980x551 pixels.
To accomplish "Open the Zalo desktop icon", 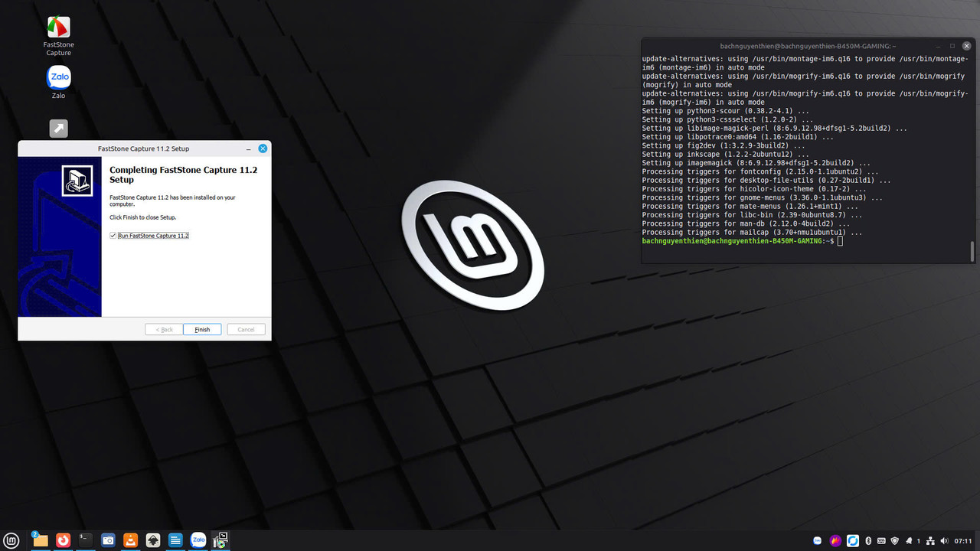I will pos(58,83).
